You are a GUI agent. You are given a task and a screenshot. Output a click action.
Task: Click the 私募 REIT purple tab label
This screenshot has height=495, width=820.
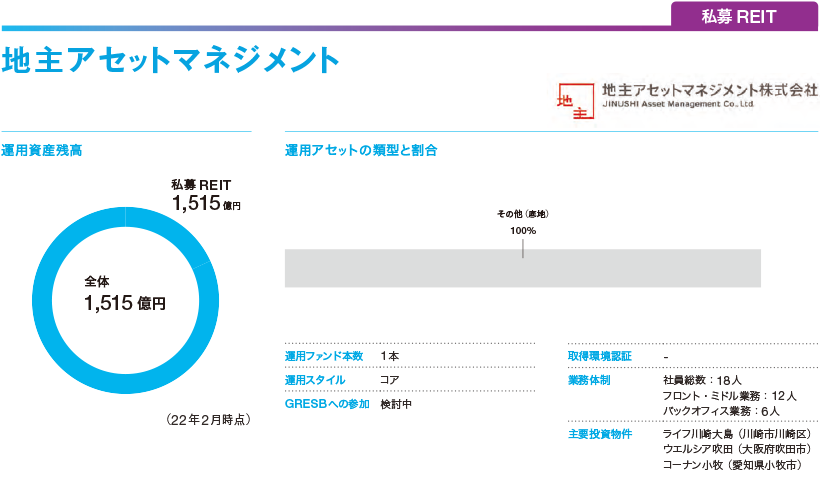tap(738, 17)
